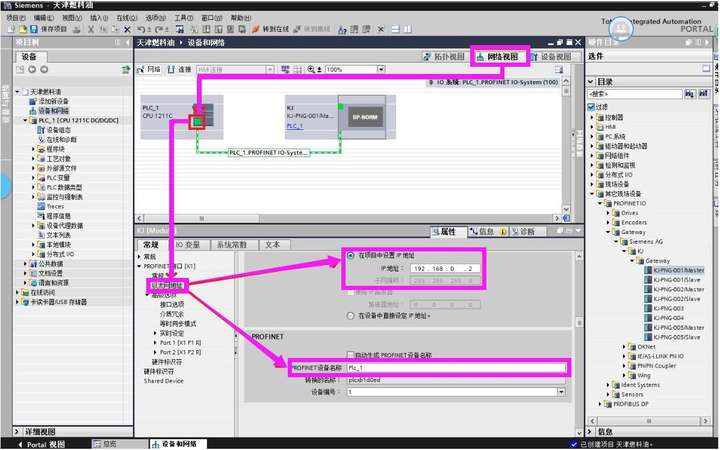Image resolution: width=720 pixels, height=450 pixels.
Task: Select Ethernet addresses (以太网地址) in the properties tree
Action: click(167, 286)
